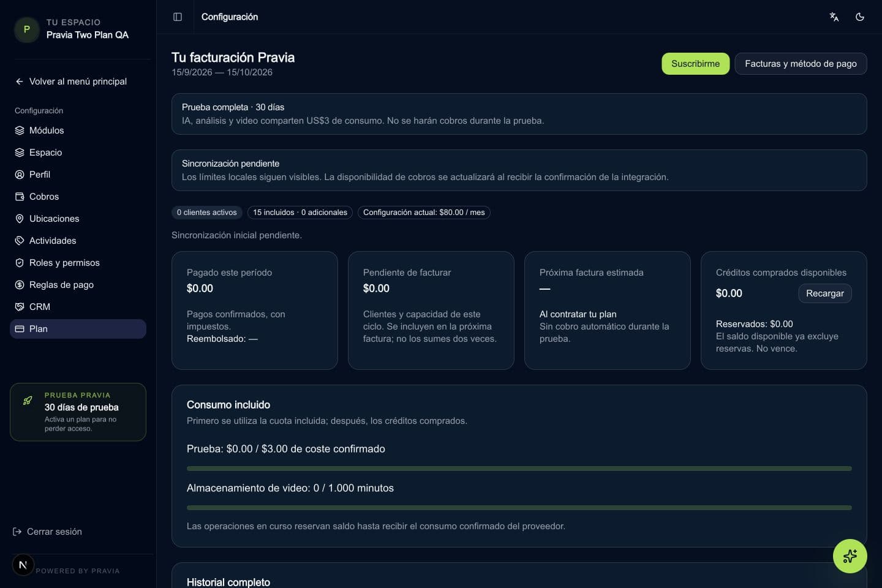Click "Configuración actual: $80.00 / mes" chip
This screenshot has height=588, width=882.
click(x=424, y=213)
